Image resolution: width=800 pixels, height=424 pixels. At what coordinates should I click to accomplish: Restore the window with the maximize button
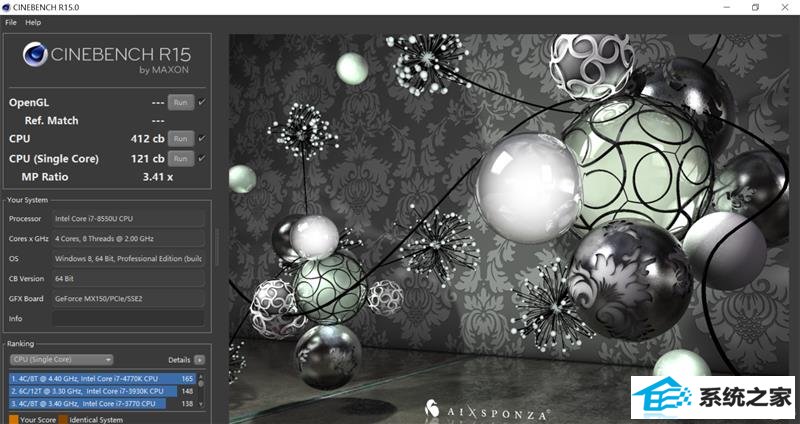pos(756,7)
